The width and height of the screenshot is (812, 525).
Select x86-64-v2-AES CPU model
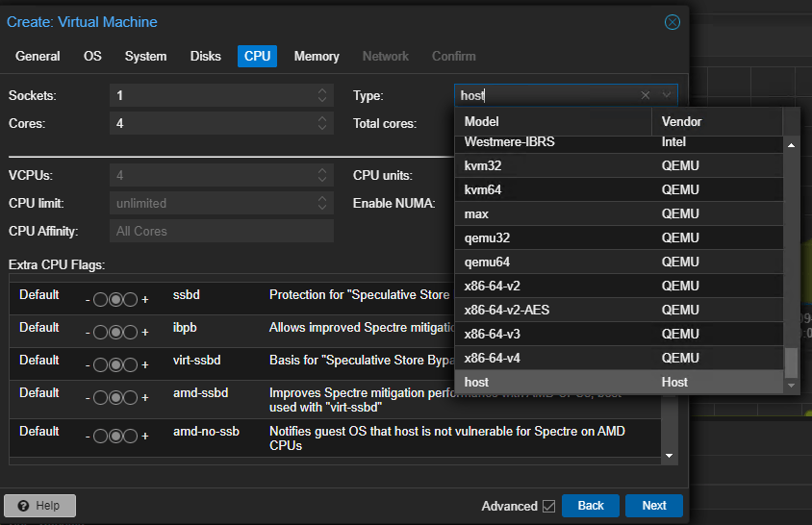coord(619,310)
